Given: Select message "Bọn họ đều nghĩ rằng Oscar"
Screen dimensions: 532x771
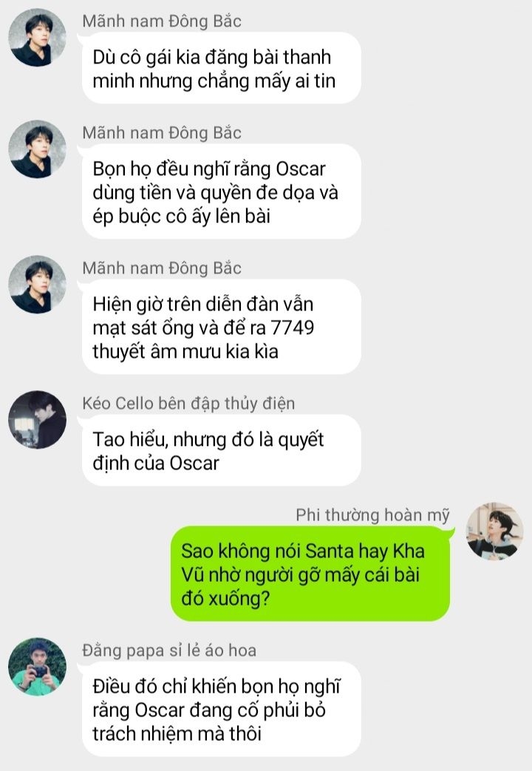Looking at the screenshot, I should (221, 191).
